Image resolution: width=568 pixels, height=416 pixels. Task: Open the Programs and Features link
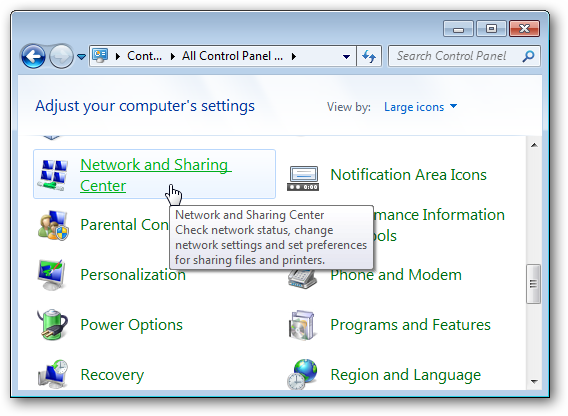(410, 325)
